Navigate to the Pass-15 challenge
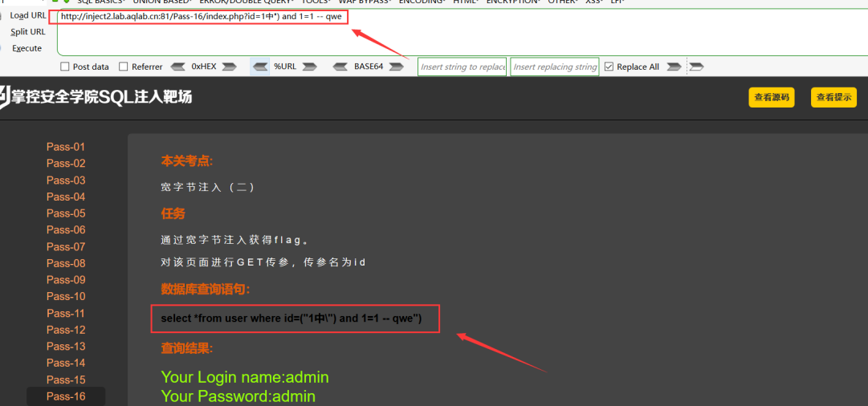This screenshot has height=406, width=868. point(66,380)
